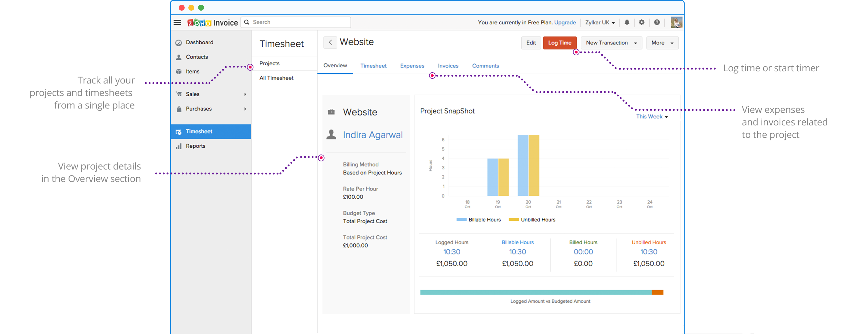
Task: Open the This Week period dropdown
Action: (652, 117)
